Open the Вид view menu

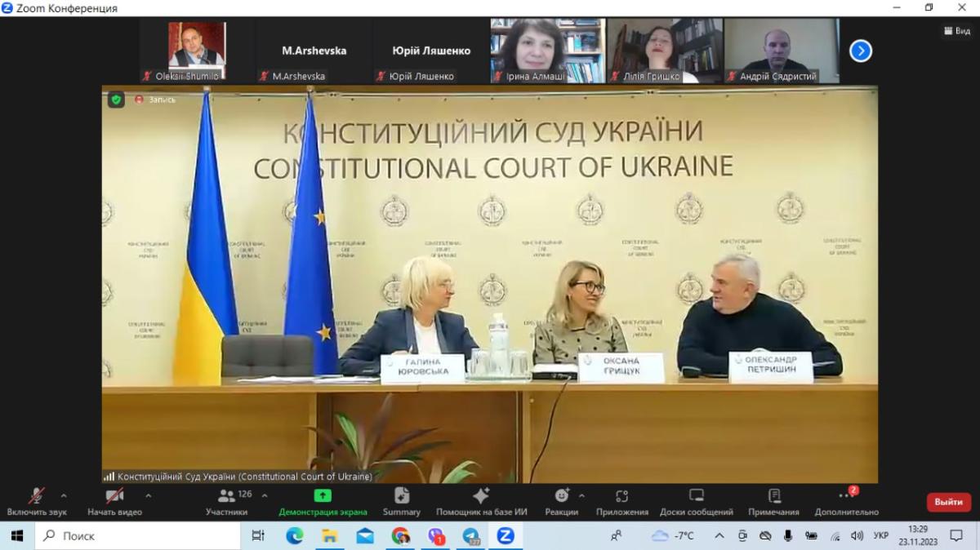click(958, 30)
